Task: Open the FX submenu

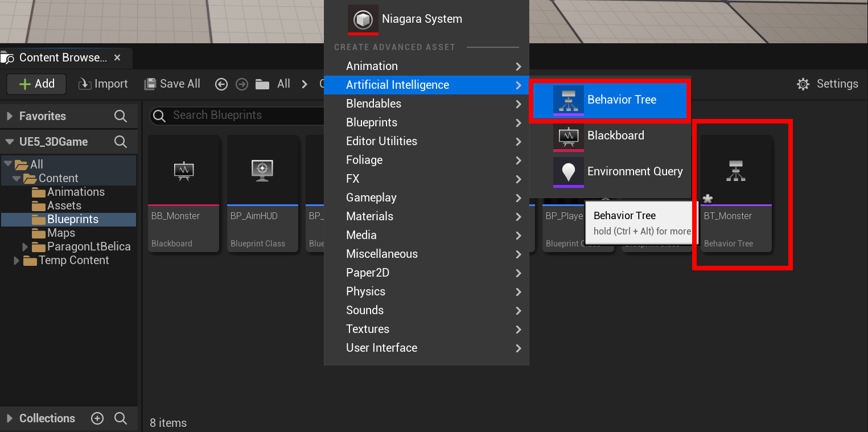Action: point(426,179)
